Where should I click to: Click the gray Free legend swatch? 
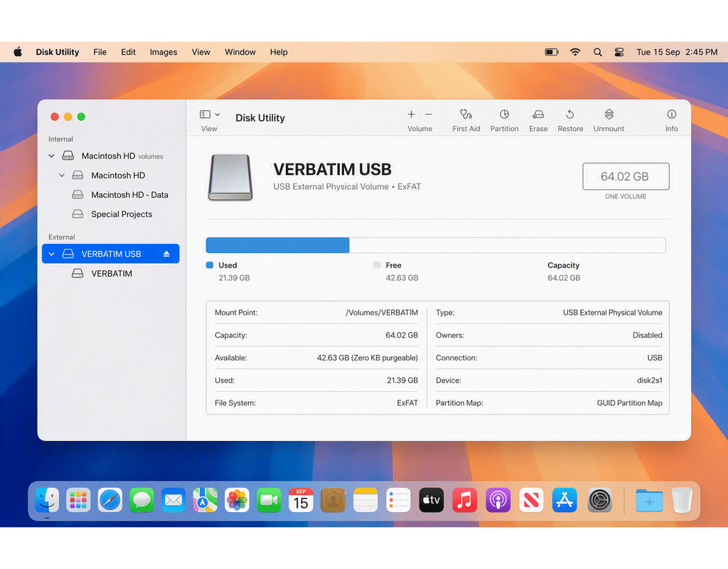pos(377,265)
